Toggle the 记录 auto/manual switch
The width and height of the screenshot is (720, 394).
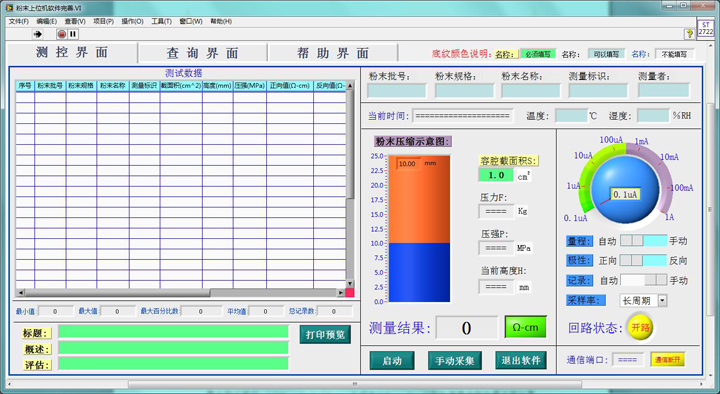(x=643, y=280)
